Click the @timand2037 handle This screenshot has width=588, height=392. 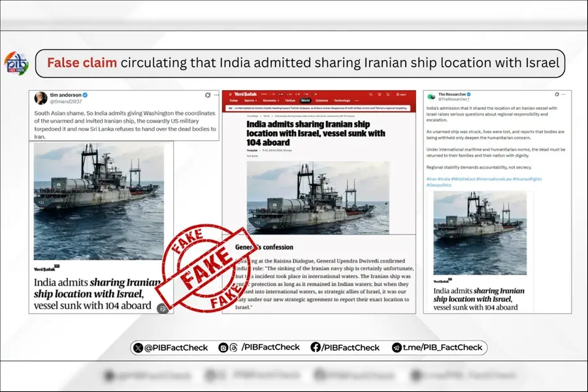tap(65, 101)
